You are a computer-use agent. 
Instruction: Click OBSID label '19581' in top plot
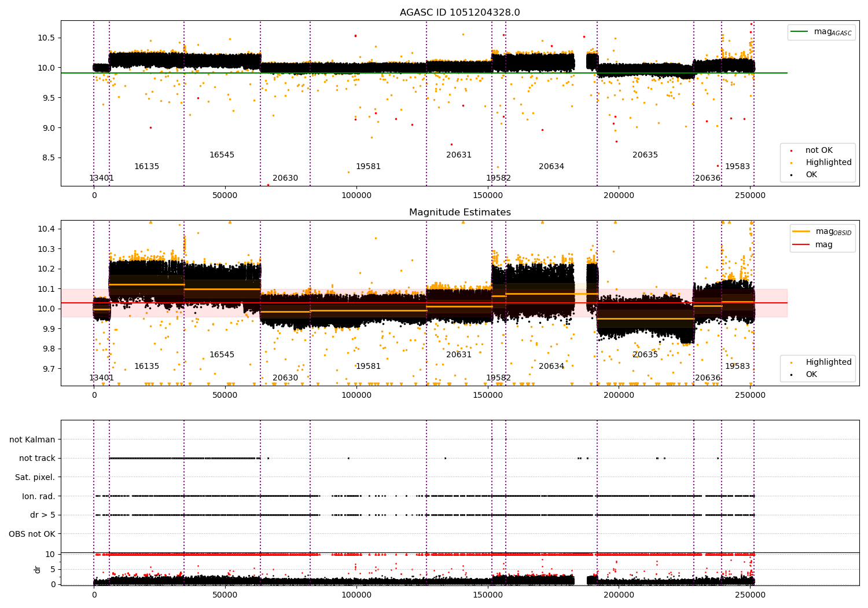coord(368,167)
